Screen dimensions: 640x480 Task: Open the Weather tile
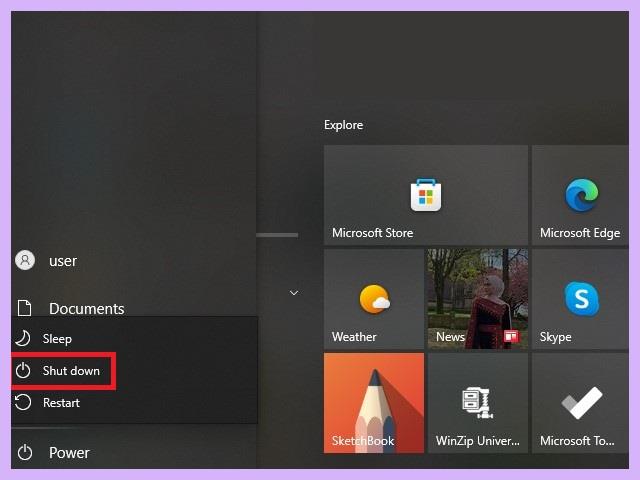coord(374,299)
